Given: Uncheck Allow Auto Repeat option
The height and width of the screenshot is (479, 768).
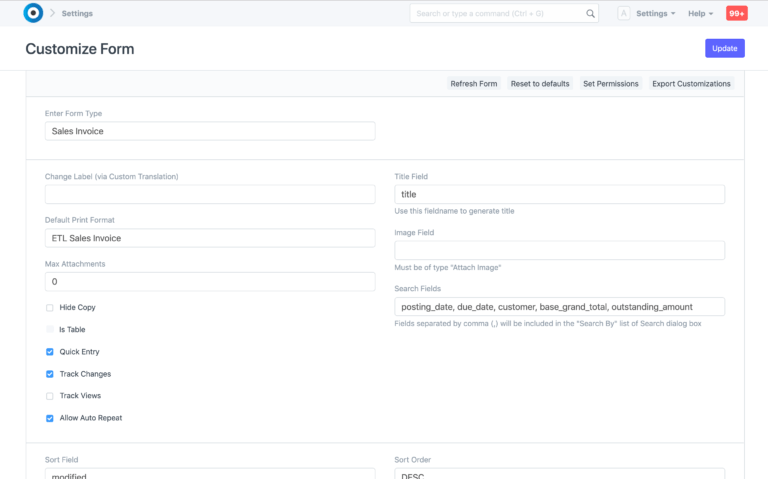Looking at the screenshot, I should (x=50, y=418).
